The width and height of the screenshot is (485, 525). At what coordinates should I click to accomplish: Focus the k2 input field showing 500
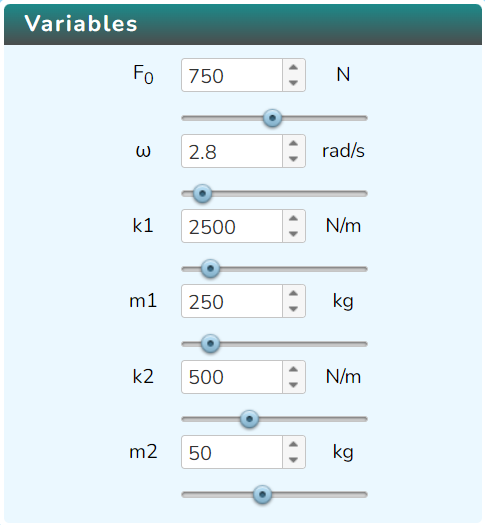tap(232, 377)
